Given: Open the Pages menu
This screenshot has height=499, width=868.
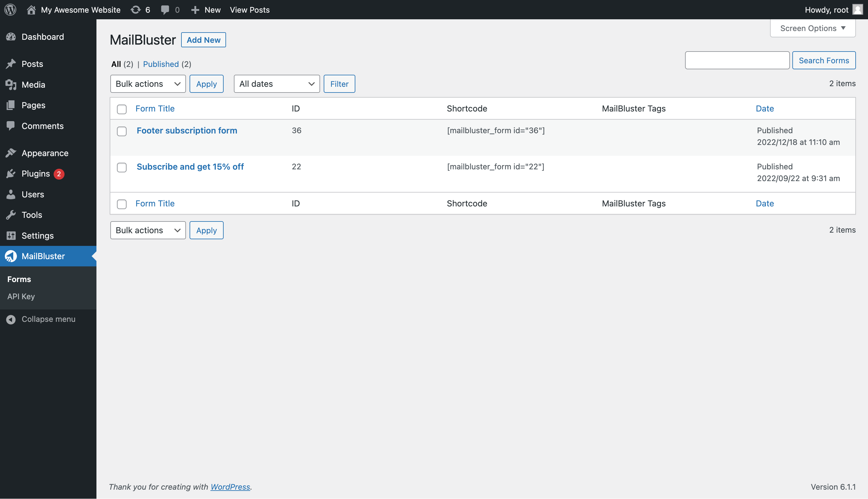Looking at the screenshot, I should [48, 105].
